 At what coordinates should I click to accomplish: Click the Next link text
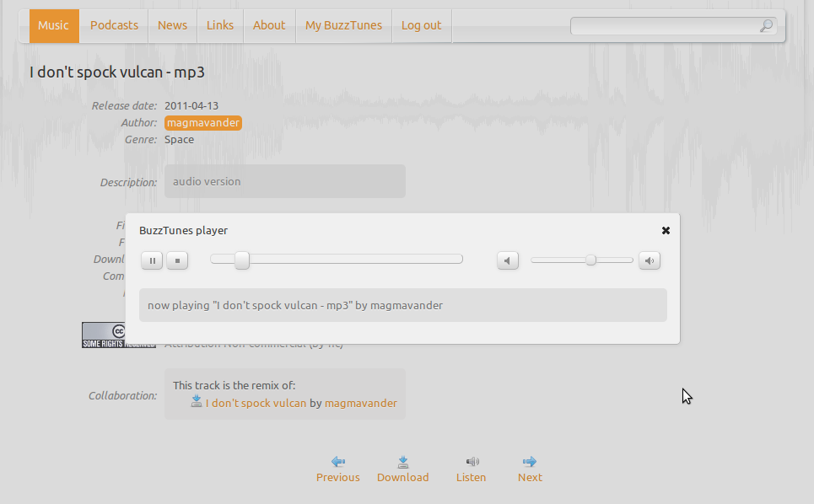(530, 478)
